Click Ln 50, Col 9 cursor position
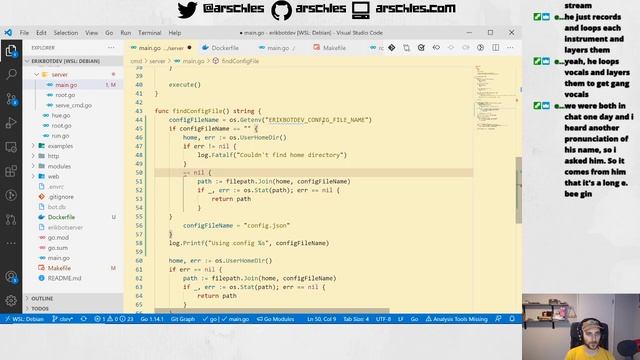Image resolution: width=640 pixels, height=360 pixels. point(321,319)
